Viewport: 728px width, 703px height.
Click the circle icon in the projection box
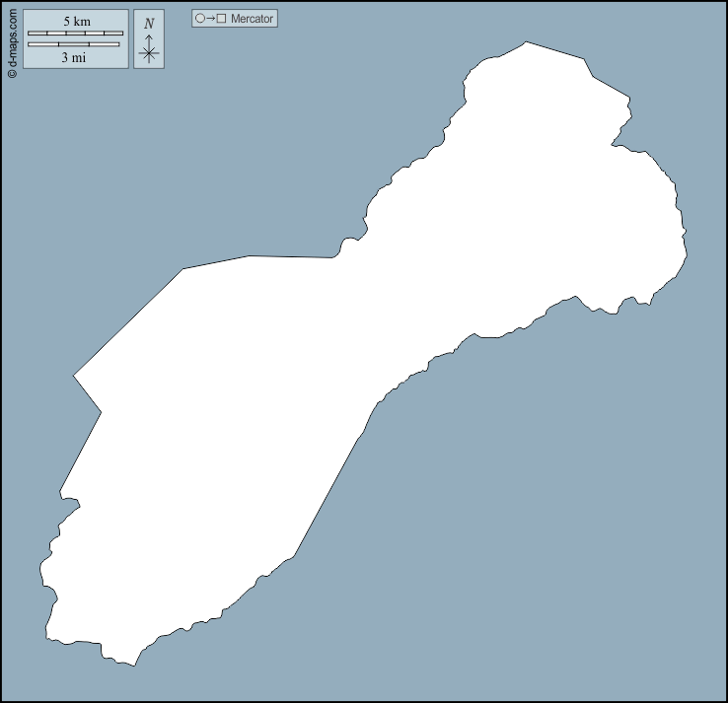point(199,19)
